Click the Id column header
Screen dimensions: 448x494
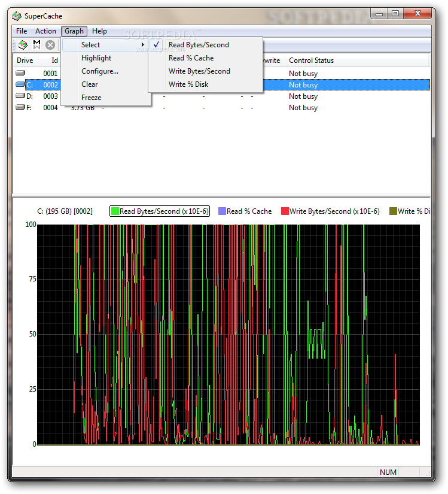[x=50, y=60]
